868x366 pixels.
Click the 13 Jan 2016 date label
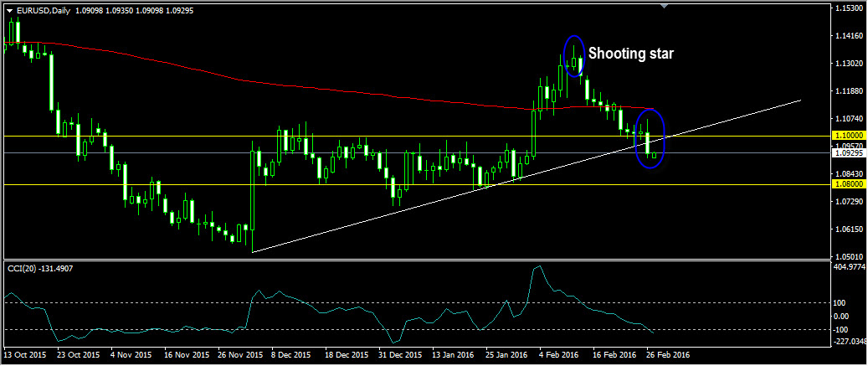pos(454,354)
